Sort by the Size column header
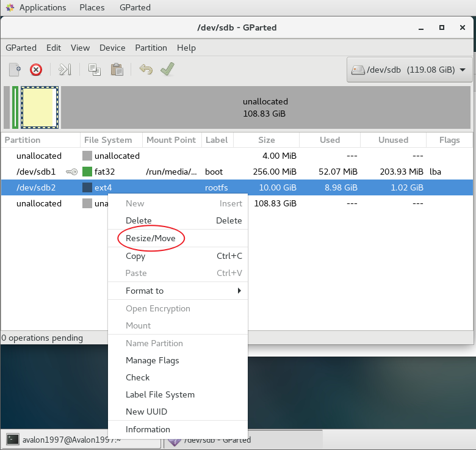The width and height of the screenshot is (476, 450). 266,140
